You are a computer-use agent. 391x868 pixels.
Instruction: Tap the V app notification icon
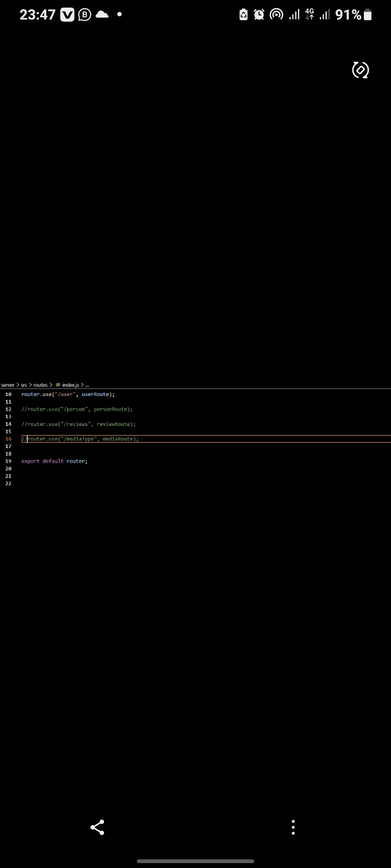[67, 15]
